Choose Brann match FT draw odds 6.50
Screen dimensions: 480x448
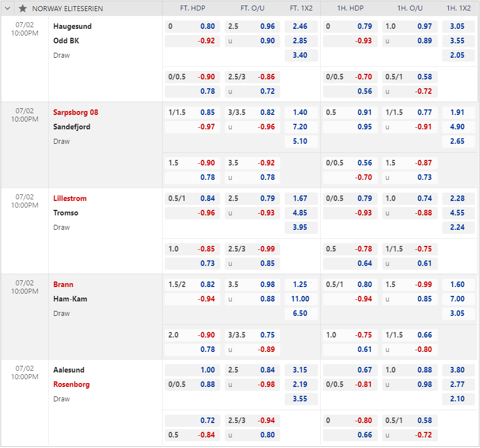tap(301, 313)
